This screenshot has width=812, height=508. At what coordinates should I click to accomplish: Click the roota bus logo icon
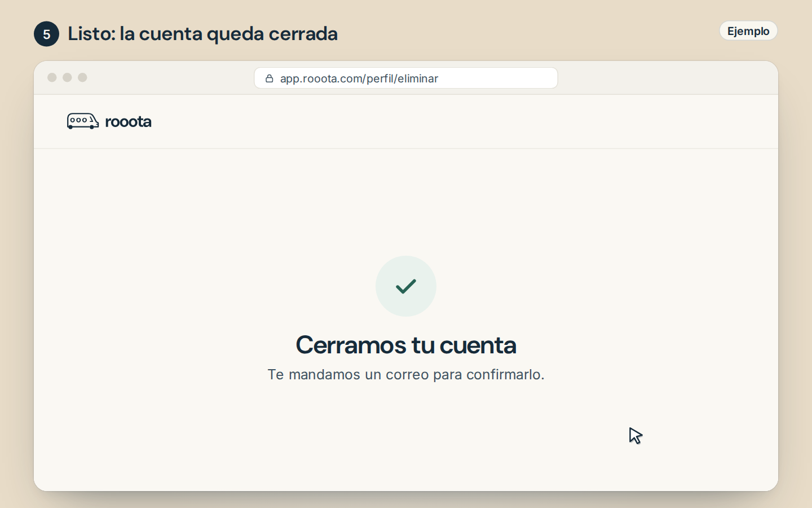83,121
